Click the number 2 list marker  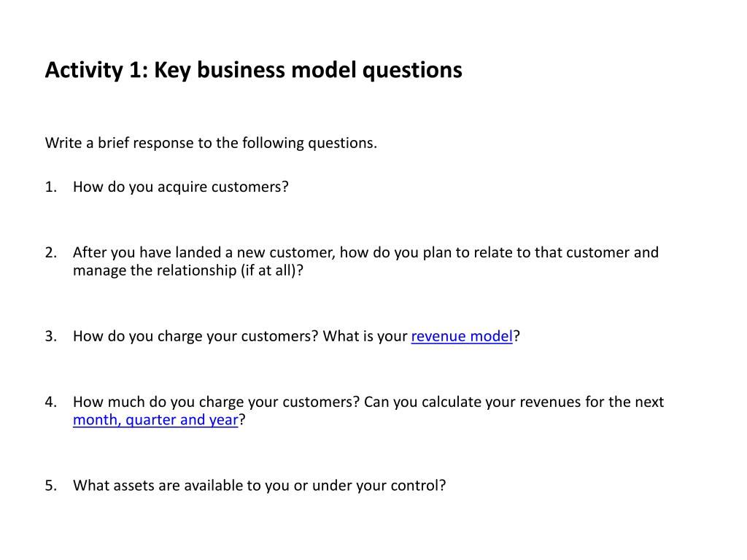pyautogui.click(x=51, y=252)
